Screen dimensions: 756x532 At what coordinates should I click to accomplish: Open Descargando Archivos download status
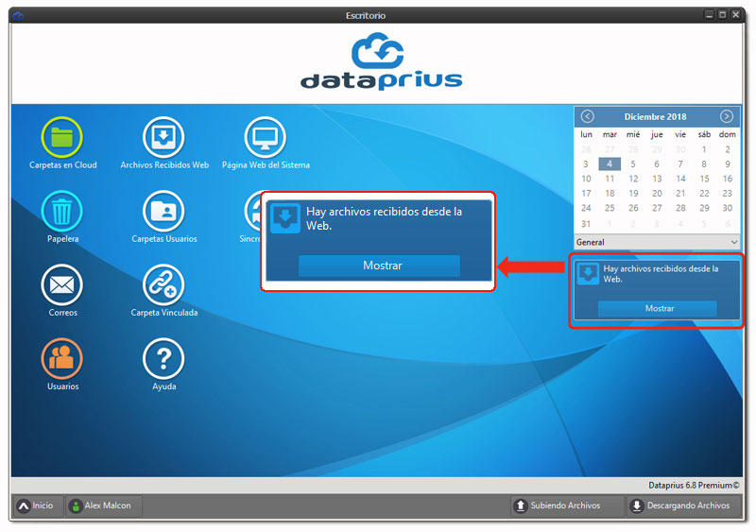coord(683,506)
